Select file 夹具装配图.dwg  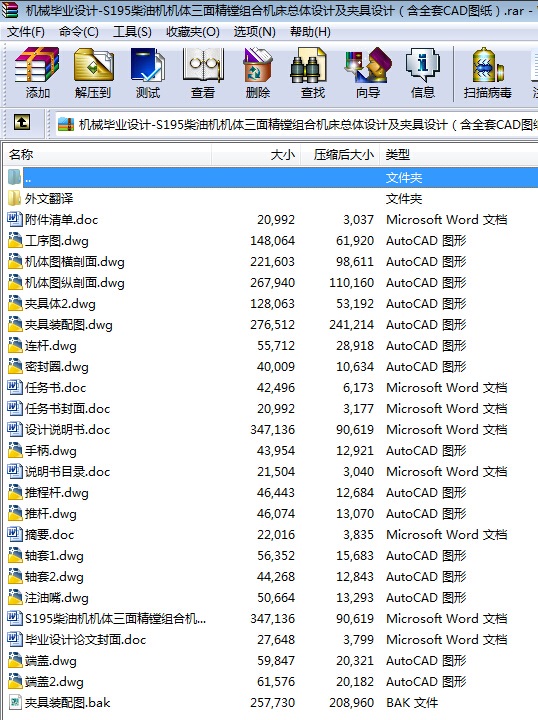(68, 325)
